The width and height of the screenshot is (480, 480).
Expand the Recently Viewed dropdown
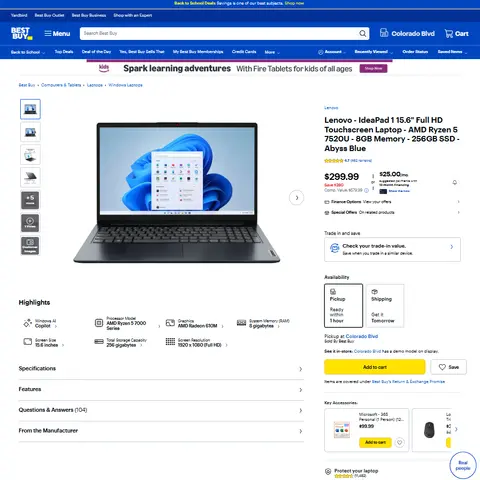coord(374,52)
